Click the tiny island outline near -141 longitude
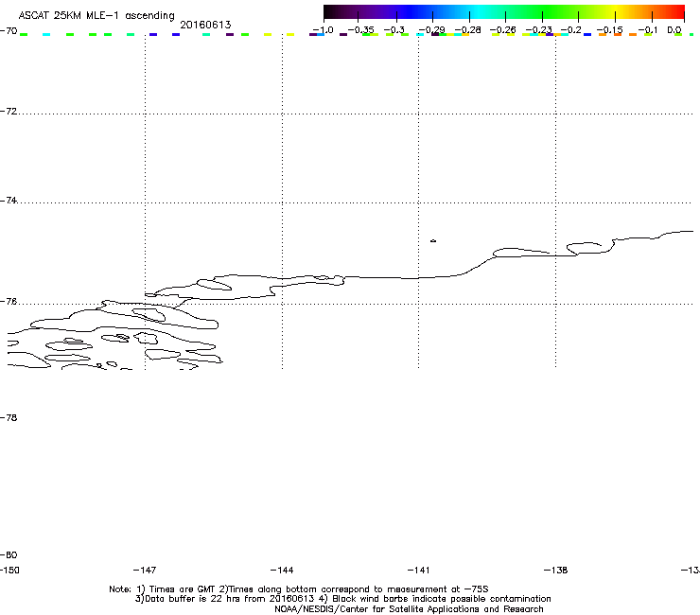Screen dimensions: 700x615 pos(433,240)
